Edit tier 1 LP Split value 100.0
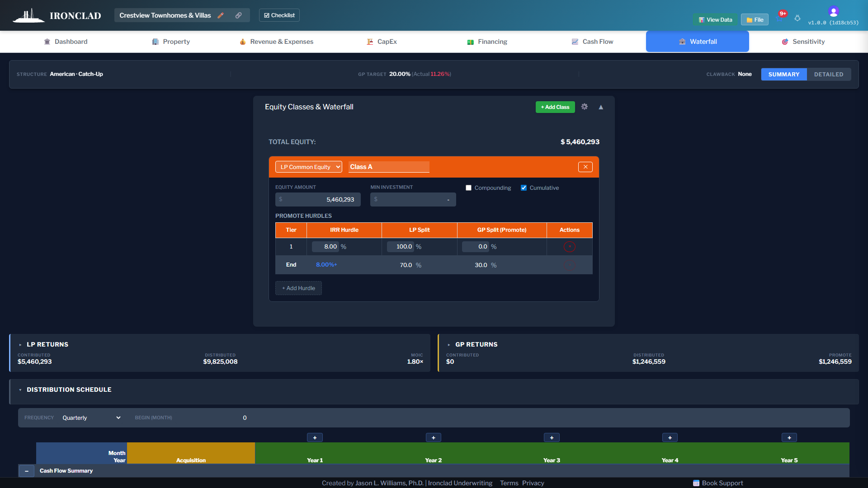Screen dimensions: 868x488 400,247
